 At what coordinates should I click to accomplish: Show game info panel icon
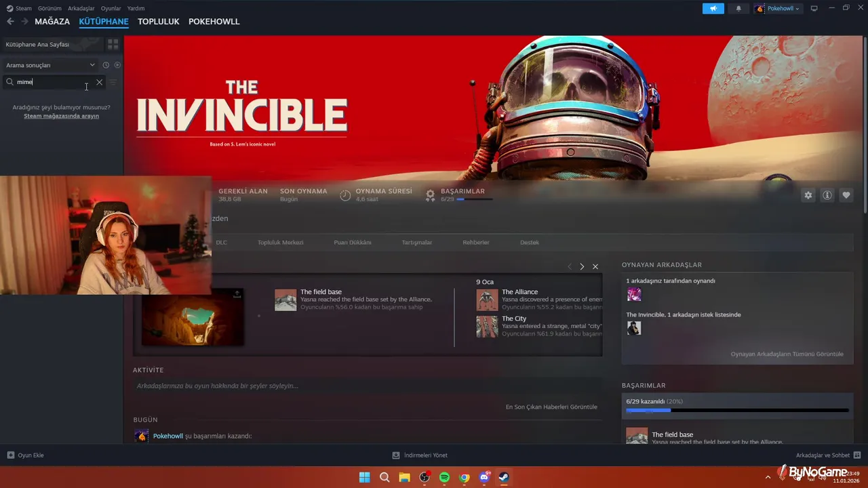pos(827,195)
